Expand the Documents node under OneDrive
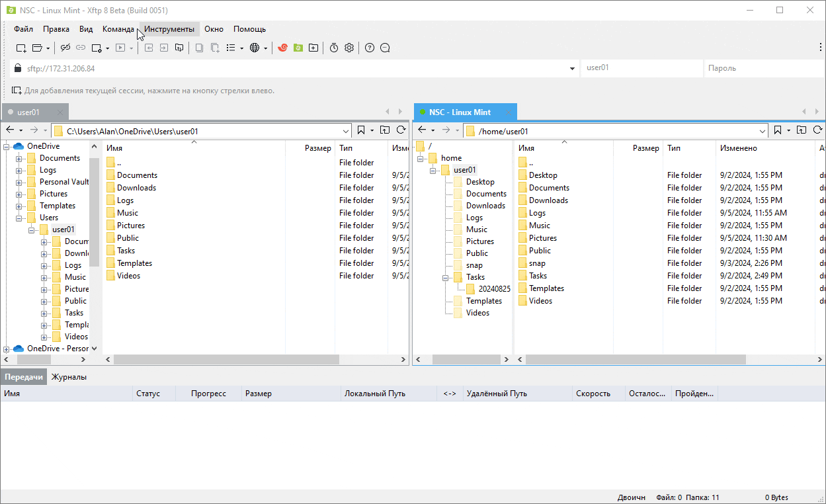Viewport: 826px width, 504px height. tap(19, 159)
